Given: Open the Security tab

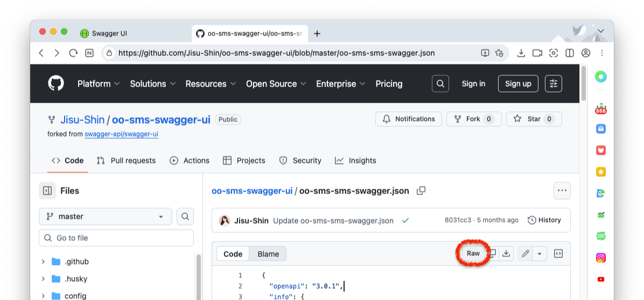Looking at the screenshot, I should (x=300, y=161).
